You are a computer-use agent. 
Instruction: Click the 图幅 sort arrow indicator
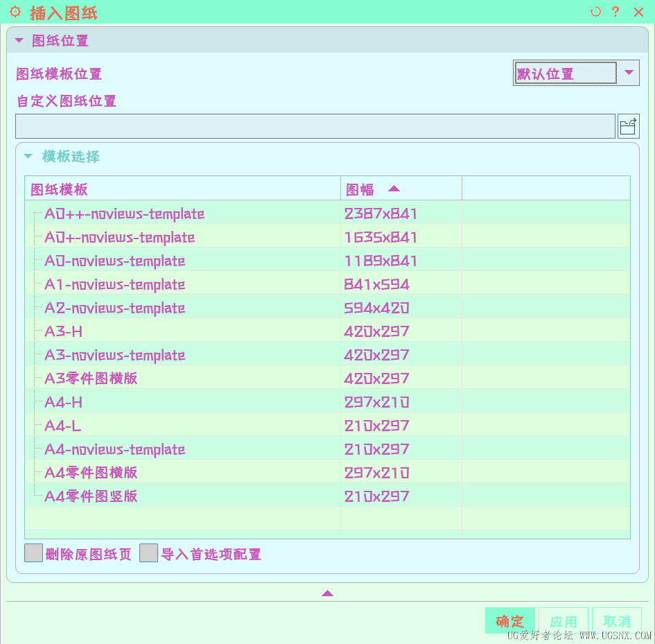[x=394, y=189]
